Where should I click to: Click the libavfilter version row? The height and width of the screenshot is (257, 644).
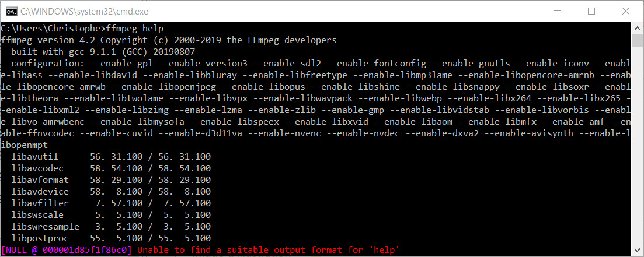[x=111, y=203]
